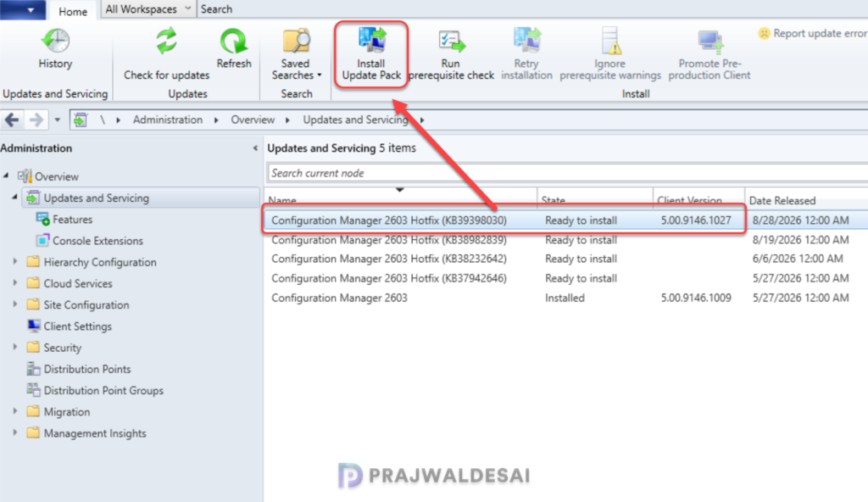
Task: Click Updates and Servicing breadcrumb
Action: tap(355, 120)
